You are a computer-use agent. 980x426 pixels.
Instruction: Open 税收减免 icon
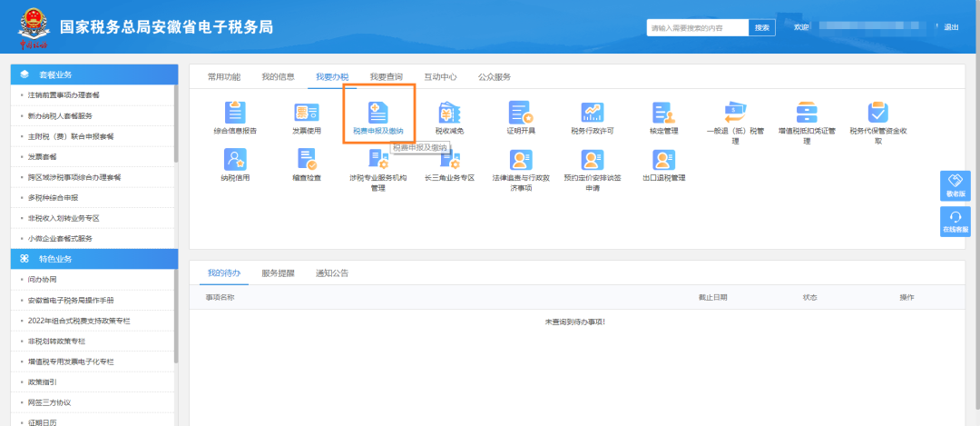(449, 114)
